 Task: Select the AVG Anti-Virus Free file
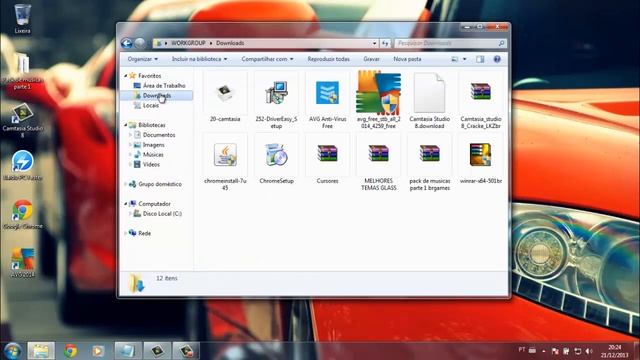click(x=327, y=93)
